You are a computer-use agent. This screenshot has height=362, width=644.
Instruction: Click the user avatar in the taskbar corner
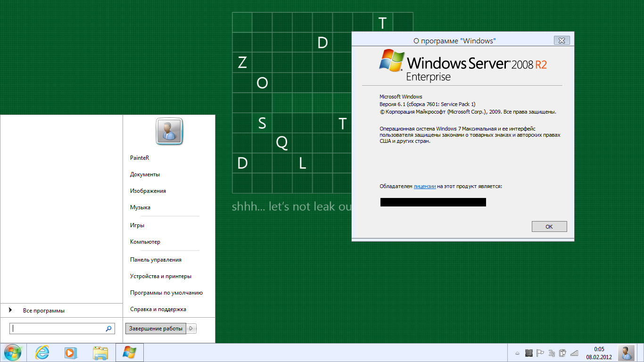tap(626, 353)
